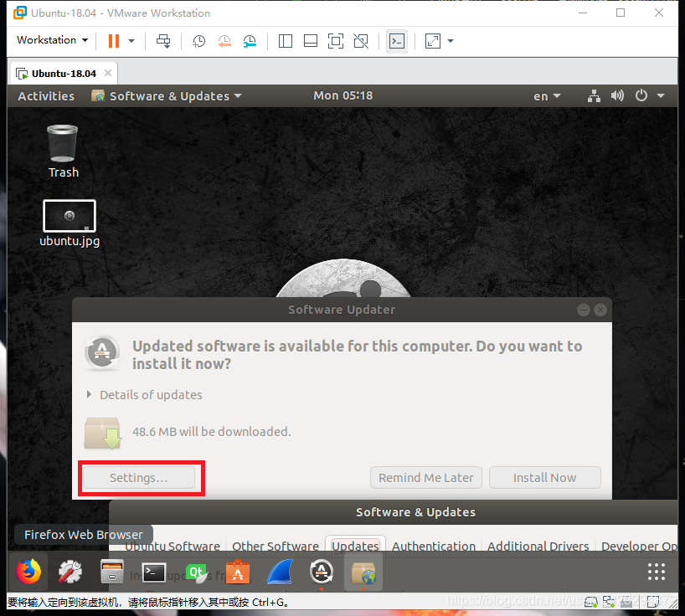
Task: Switch to the Updates tab
Action: click(355, 546)
